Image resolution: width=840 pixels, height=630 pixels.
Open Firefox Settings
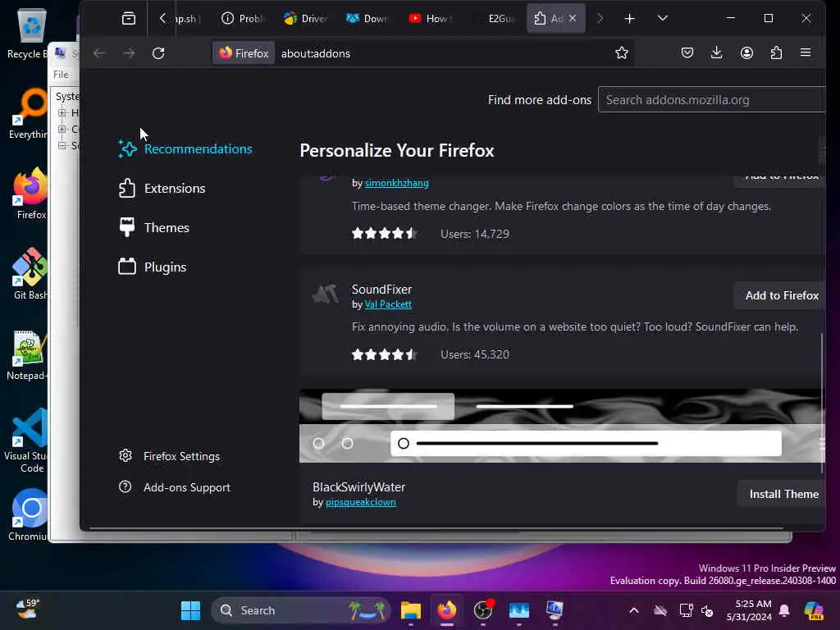[169, 456]
